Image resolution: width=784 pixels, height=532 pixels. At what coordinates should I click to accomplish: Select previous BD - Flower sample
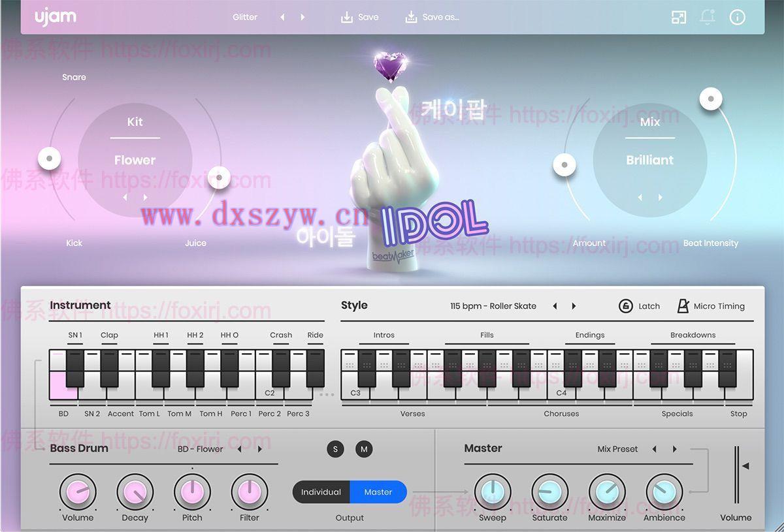coord(239,449)
